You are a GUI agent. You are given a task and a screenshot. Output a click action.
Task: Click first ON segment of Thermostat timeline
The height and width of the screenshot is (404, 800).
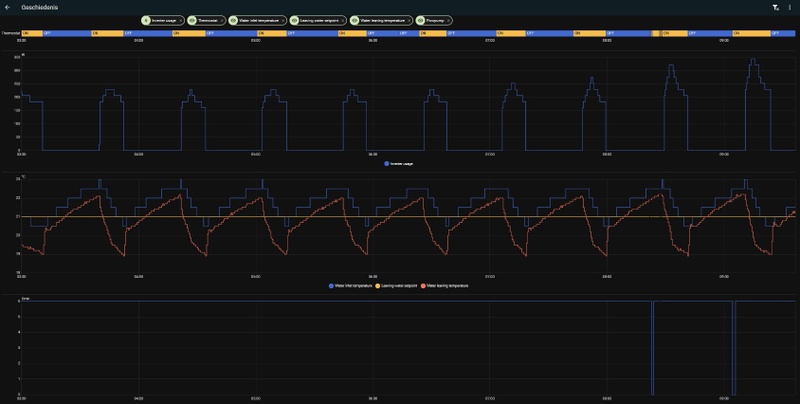32,33
